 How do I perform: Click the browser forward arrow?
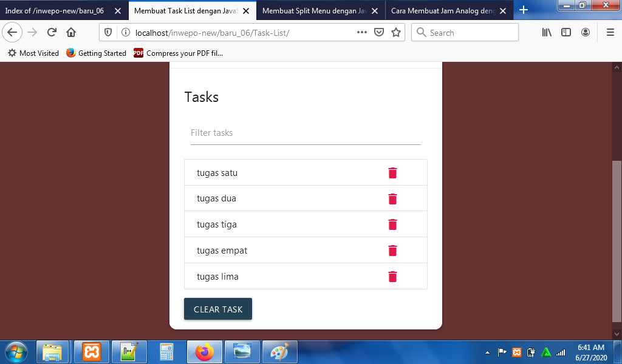(x=32, y=33)
